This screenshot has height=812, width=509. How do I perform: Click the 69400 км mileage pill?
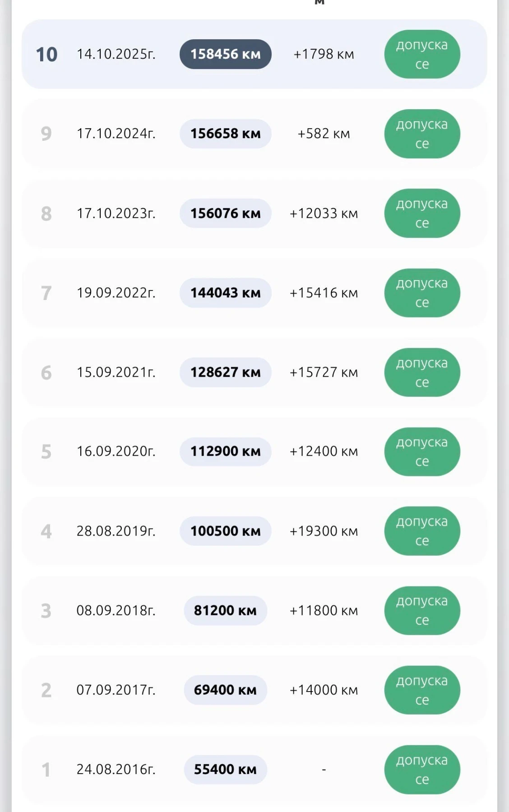point(226,690)
